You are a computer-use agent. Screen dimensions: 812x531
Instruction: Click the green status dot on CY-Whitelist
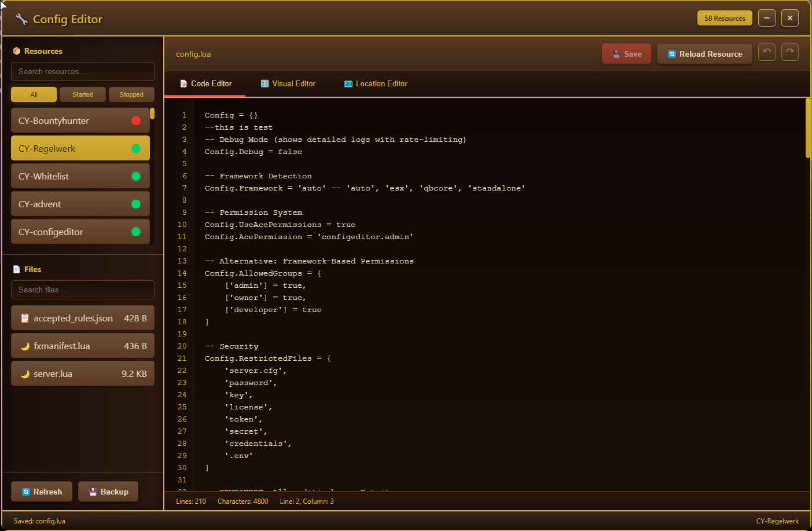(136, 176)
